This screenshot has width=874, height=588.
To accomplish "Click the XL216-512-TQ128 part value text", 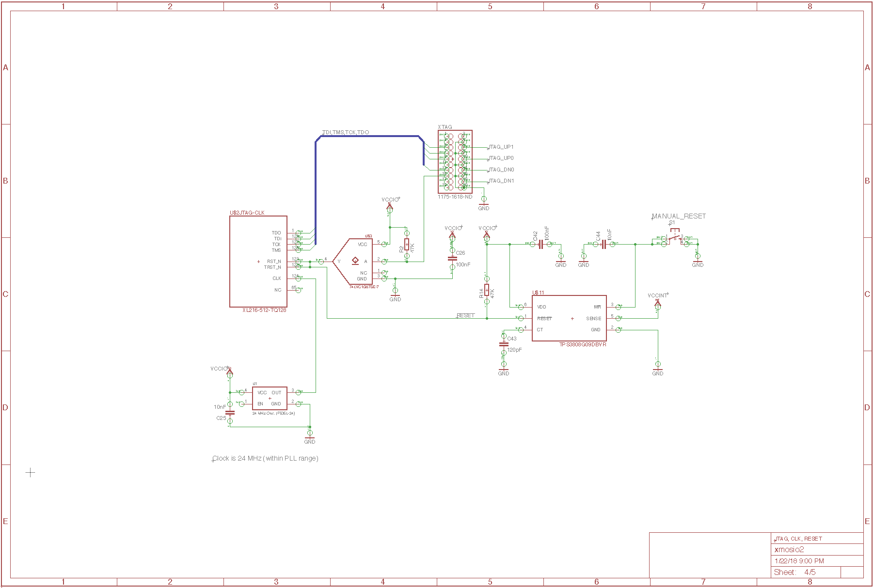I will pyautogui.click(x=264, y=310).
